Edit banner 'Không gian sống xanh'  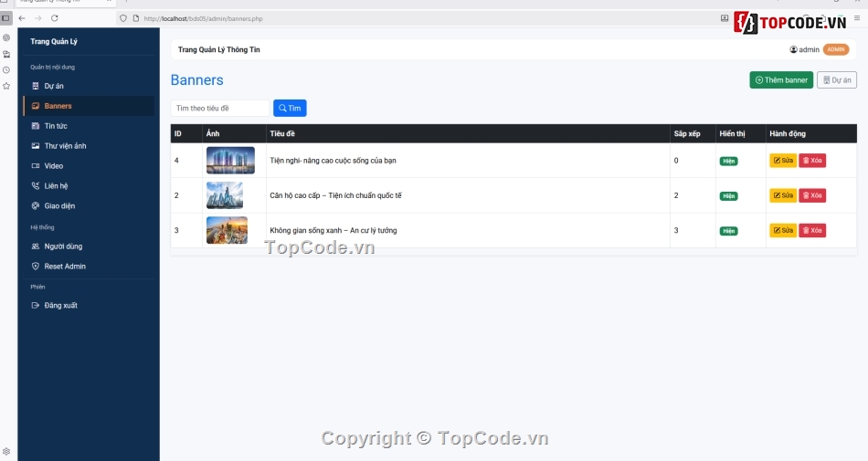(x=783, y=230)
